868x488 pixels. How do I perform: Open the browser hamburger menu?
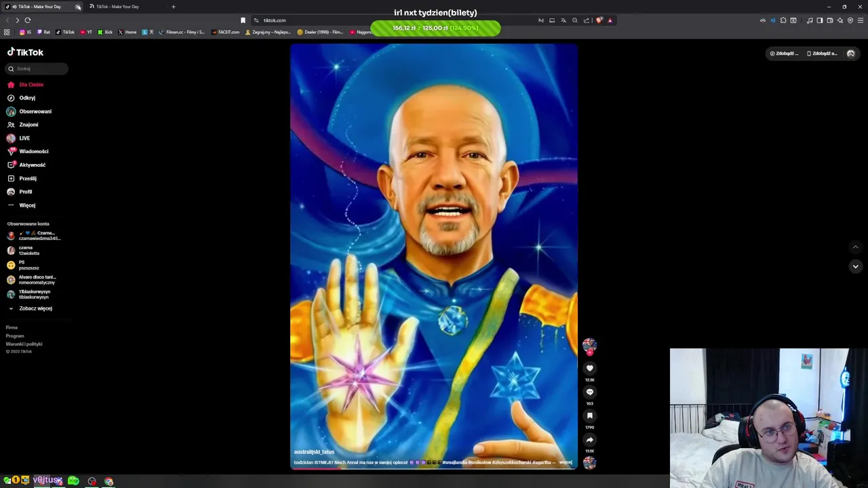tap(861, 20)
